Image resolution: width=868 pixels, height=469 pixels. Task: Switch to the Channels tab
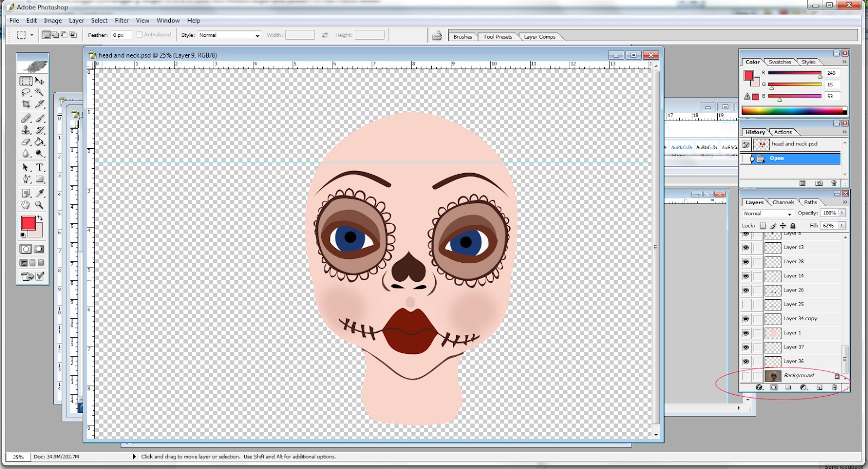783,202
